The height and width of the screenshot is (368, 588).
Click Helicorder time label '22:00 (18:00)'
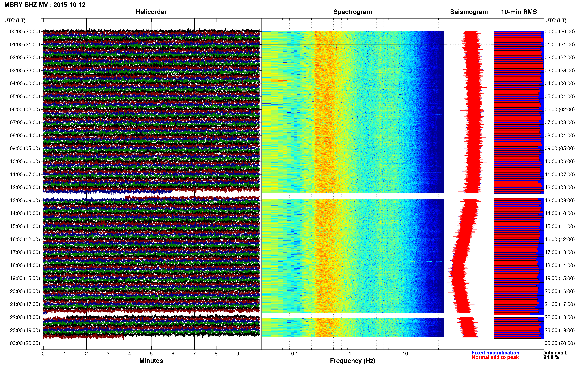(x=25, y=317)
